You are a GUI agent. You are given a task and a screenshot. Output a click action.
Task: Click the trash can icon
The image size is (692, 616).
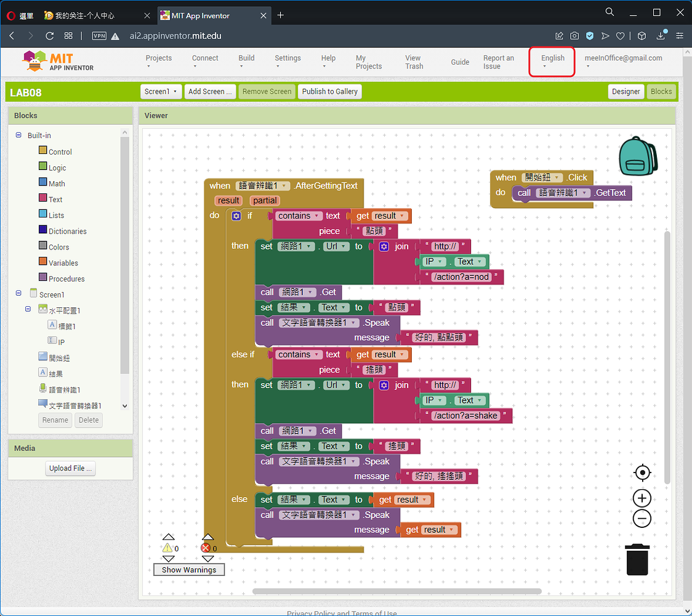pyautogui.click(x=637, y=559)
